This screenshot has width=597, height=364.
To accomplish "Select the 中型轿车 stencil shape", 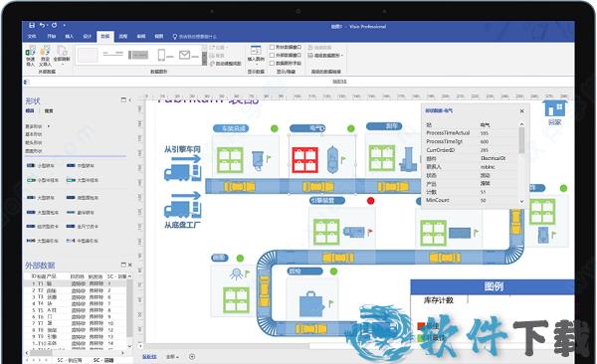I will click(x=81, y=166).
